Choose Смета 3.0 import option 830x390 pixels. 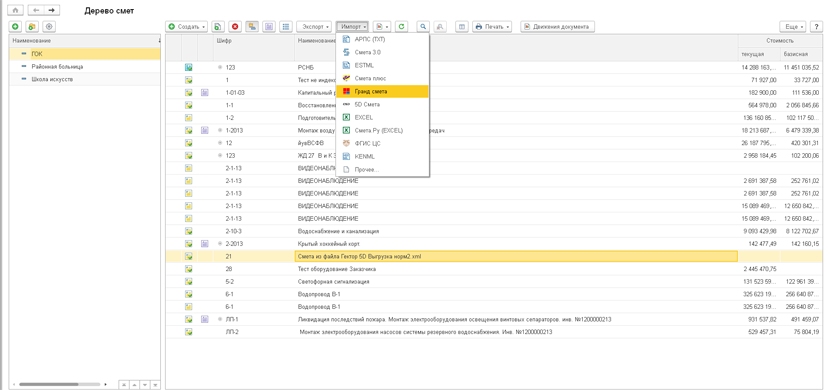(382, 52)
